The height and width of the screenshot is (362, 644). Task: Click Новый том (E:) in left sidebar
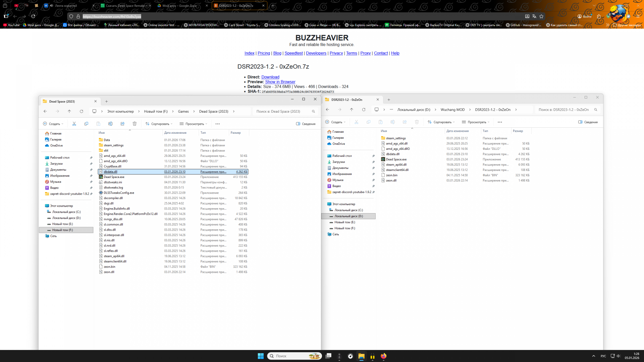coord(62,224)
